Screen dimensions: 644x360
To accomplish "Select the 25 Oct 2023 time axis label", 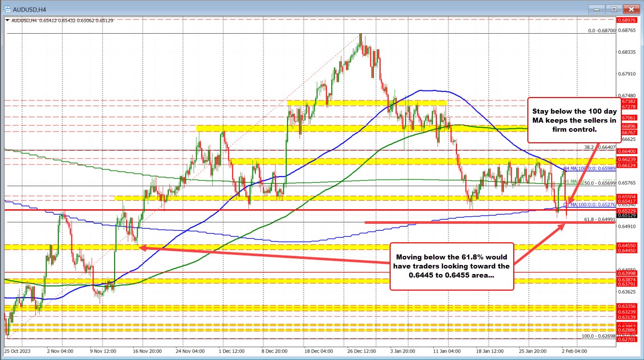I will click(x=19, y=352).
